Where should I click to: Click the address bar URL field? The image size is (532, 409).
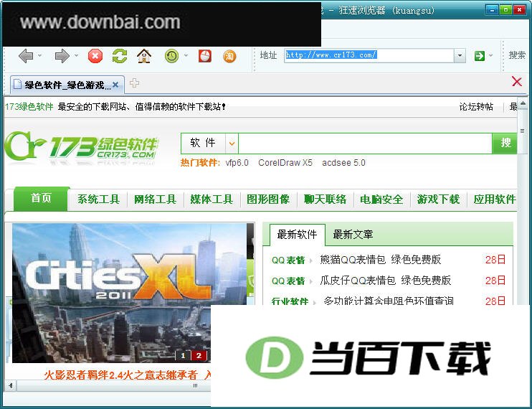[x=369, y=55]
